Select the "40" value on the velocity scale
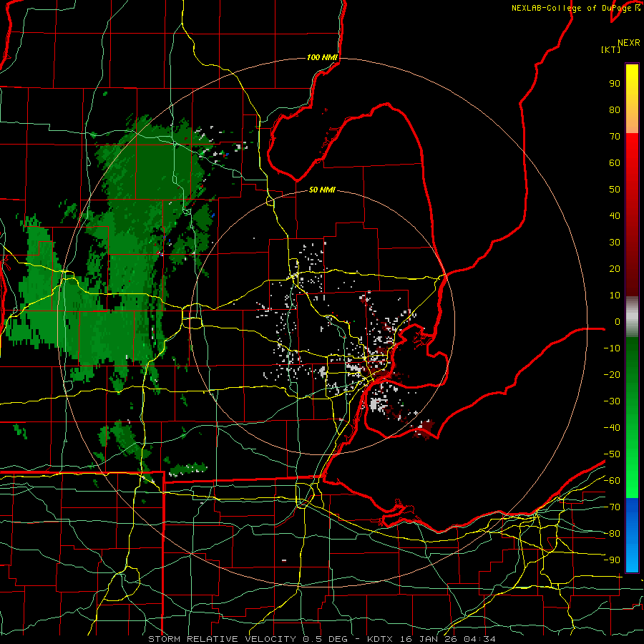Viewport: 644px width, 644px height. [x=615, y=215]
